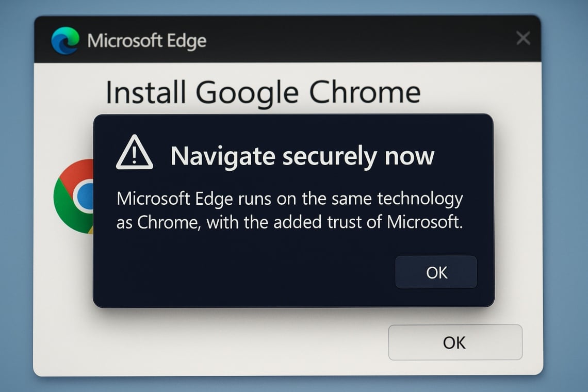Click the "Microsoft Edge" title text
588x392 pixels.
[147, 41]
